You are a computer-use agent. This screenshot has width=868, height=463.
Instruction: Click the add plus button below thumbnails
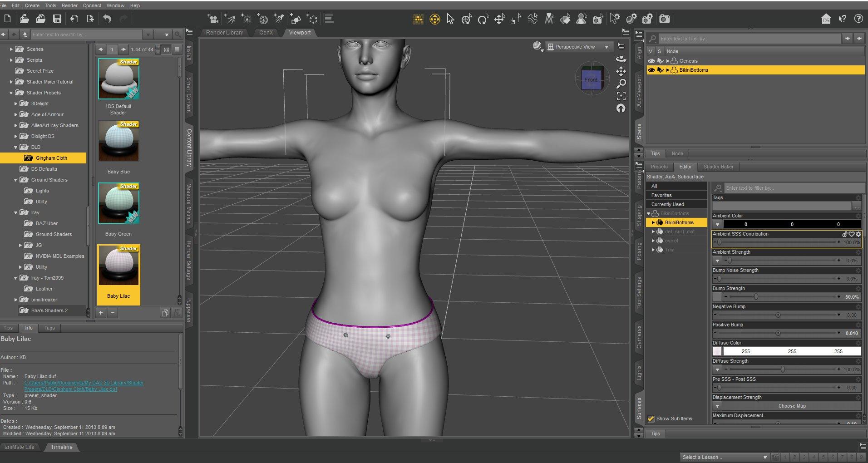(x=101, y=312)
